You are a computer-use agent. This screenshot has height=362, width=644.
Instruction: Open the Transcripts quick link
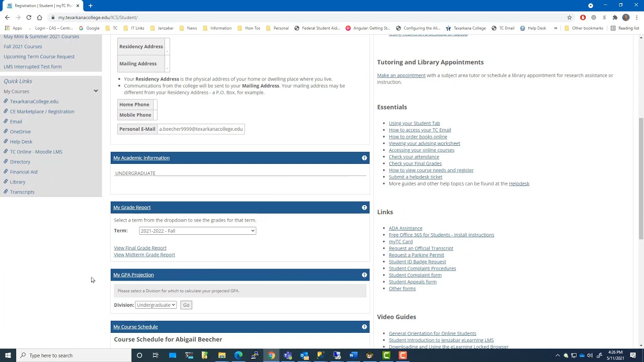22,192
